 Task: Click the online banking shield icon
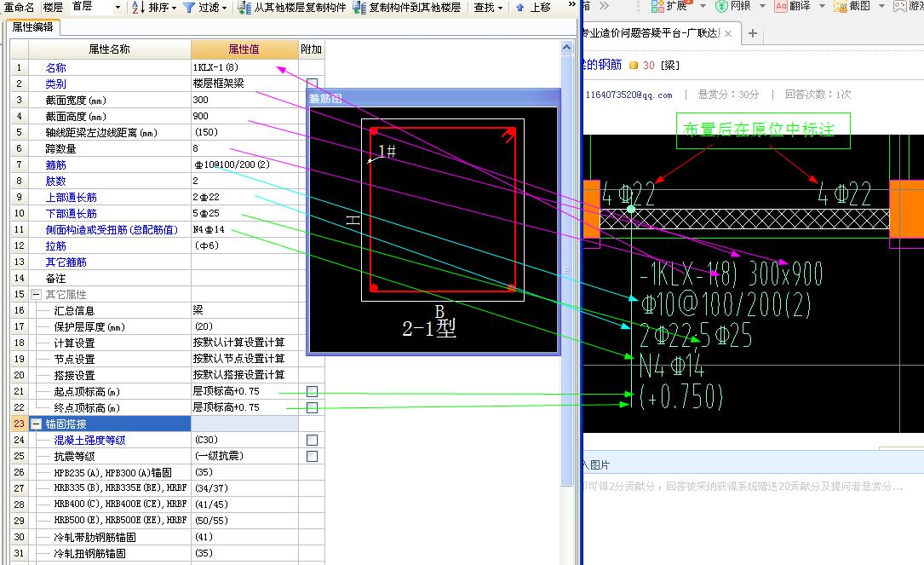[x=721, y=7]
